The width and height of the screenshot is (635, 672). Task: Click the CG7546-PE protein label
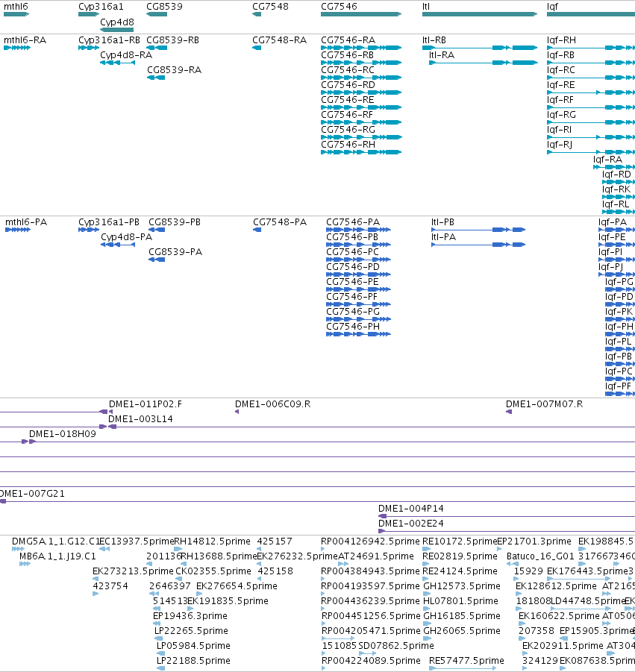point(352,282)
